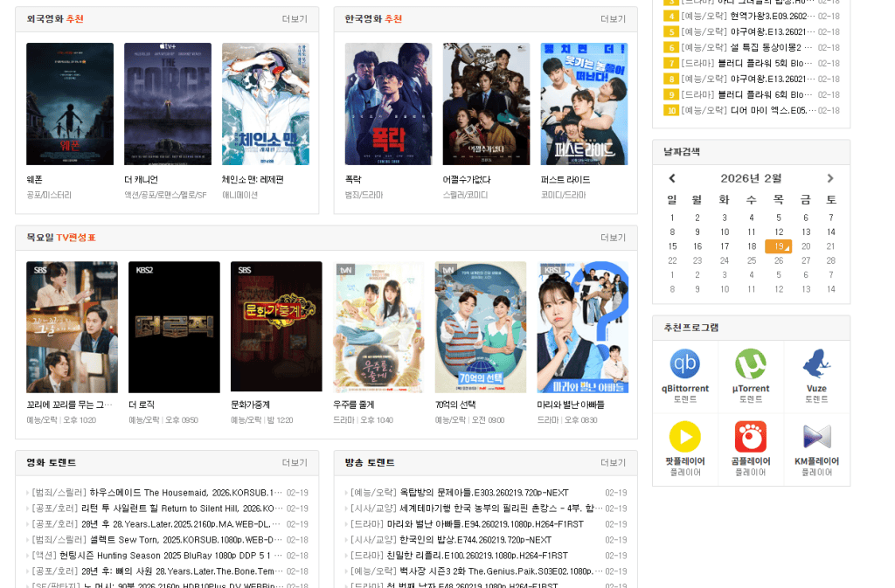This screenshot has width=895, height=588.
Task: Pick February 12 in the calendar
Action: point(779,232)
